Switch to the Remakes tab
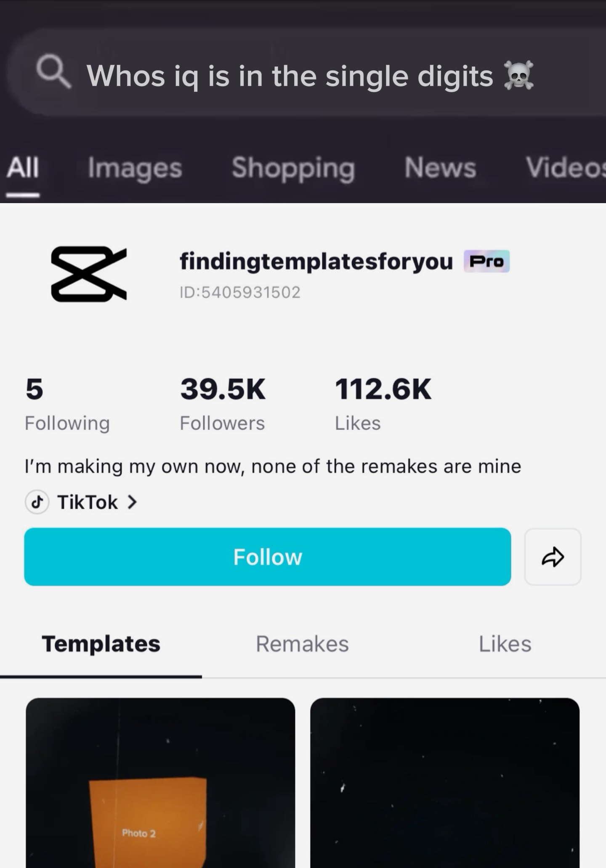The width and height of the screenshot is (606, 868). click(302, 644)
